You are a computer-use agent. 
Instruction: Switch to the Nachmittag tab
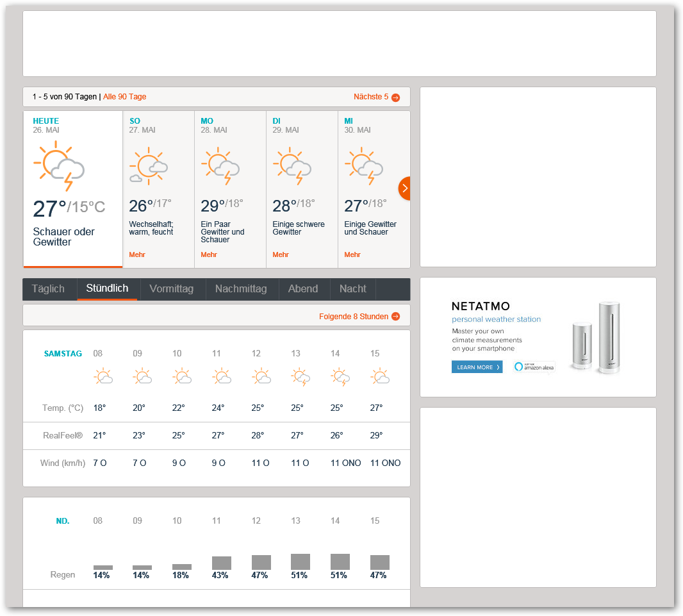241,289
